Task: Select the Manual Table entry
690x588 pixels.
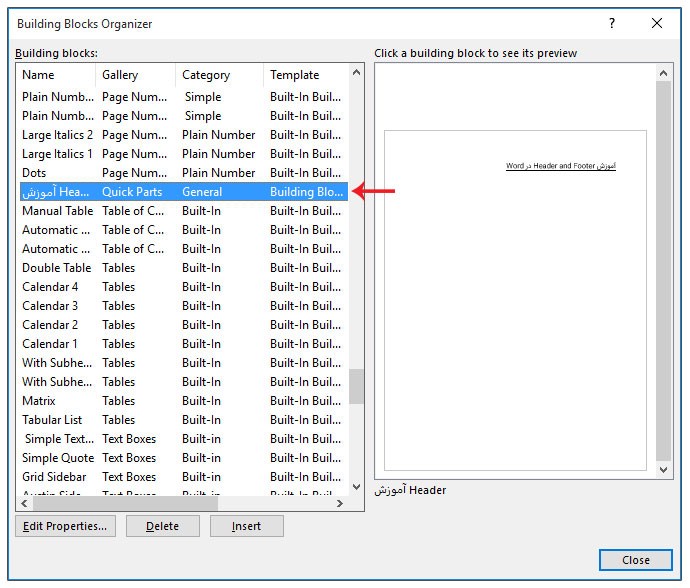Action: pos(57,211)
